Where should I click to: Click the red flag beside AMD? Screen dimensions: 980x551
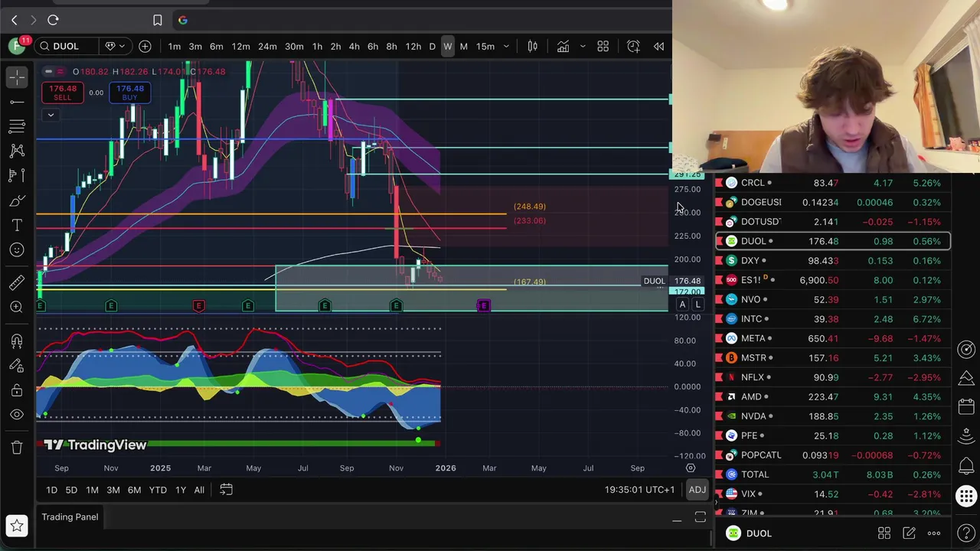tap(719, 397)
